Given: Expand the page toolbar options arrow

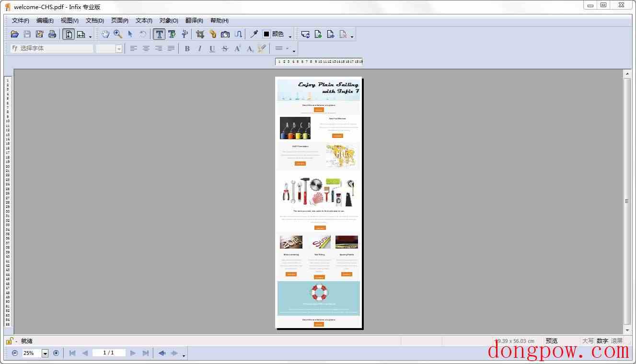Looking at the screenshot, I should pyautogui.click(x=352, y=36).
